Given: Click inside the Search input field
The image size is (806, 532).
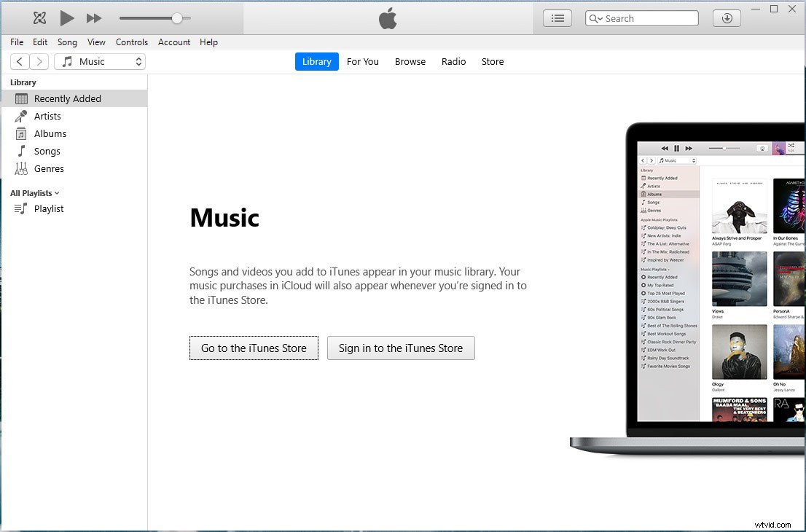Looking at the screenshot, I should (649, 17).
